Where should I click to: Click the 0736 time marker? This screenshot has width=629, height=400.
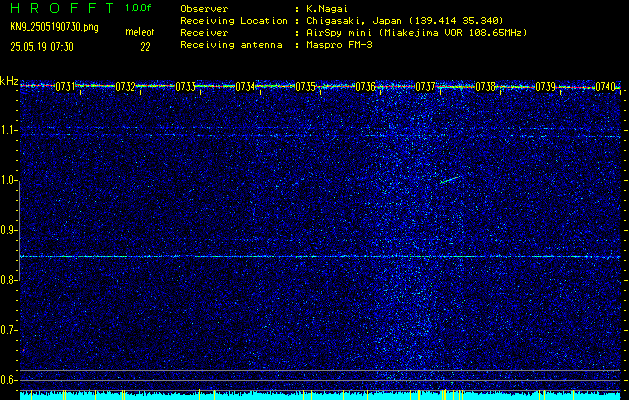pos(365,86)
